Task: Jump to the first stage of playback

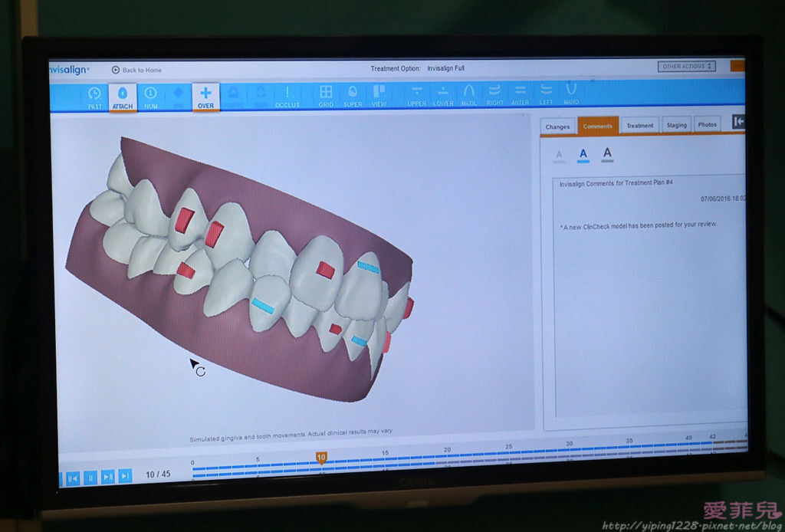Action: [73, 478]
